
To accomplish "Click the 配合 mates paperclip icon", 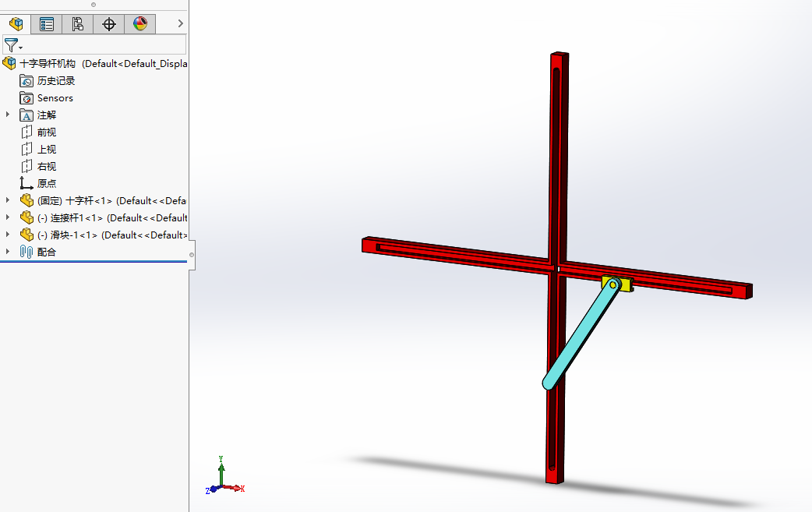I will point(26,252).
